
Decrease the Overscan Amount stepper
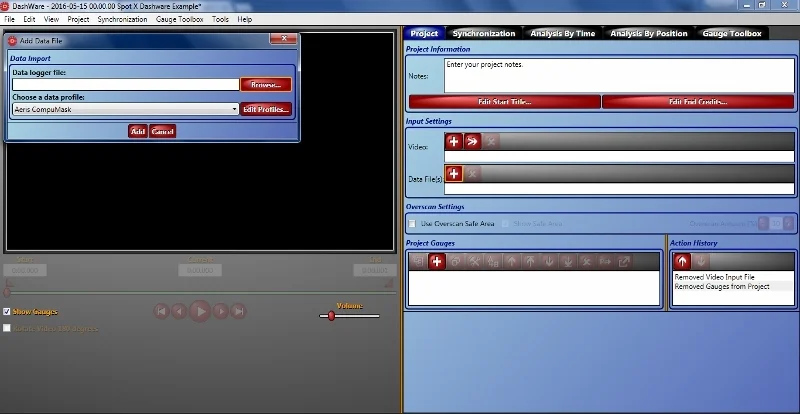tap(763, 224)
